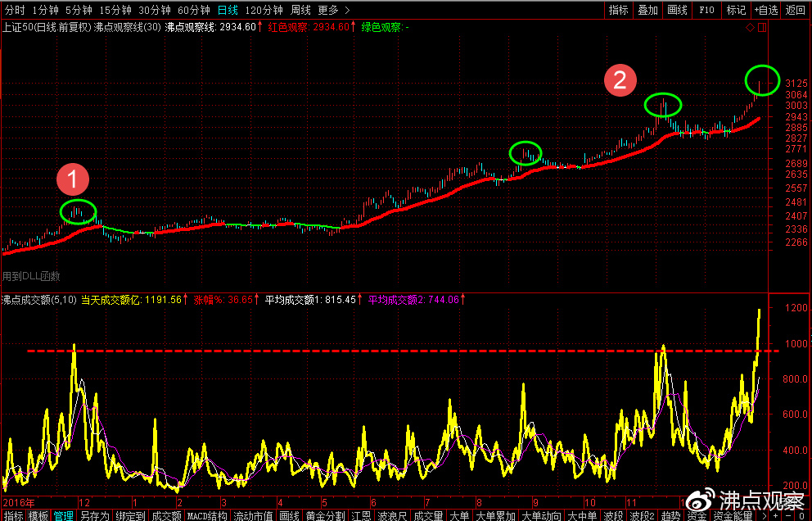Open the 60分钟 period tab

(194, 10)
